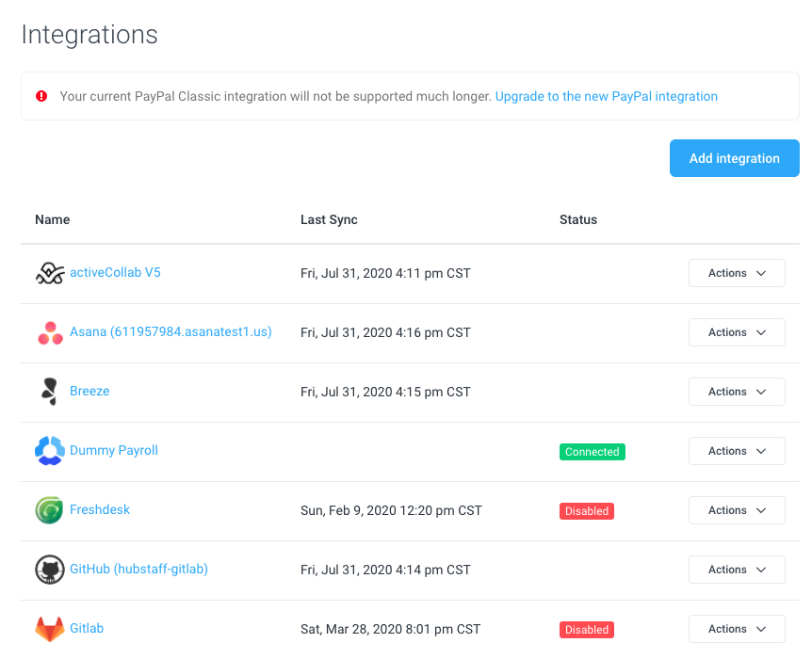This screenshot has height=659, width=812.
Task: Click the Breeze logo icon
Action: [x=50, y=392]
